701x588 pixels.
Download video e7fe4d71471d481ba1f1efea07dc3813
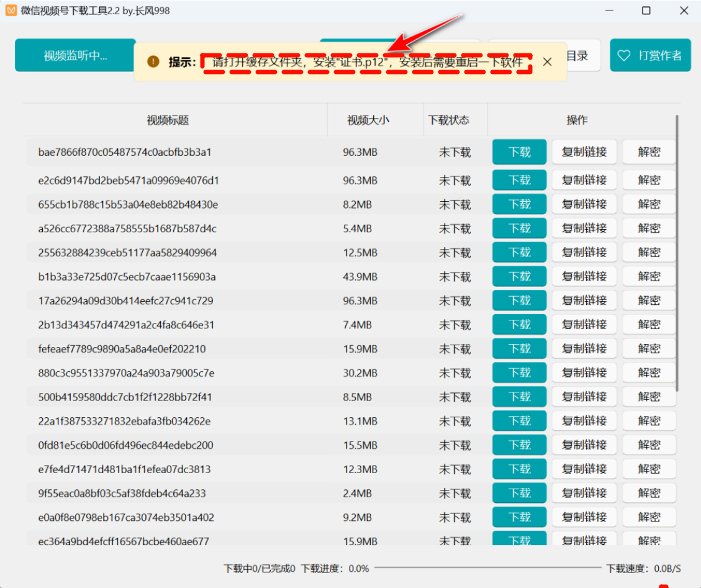click(x=520, y=469)
